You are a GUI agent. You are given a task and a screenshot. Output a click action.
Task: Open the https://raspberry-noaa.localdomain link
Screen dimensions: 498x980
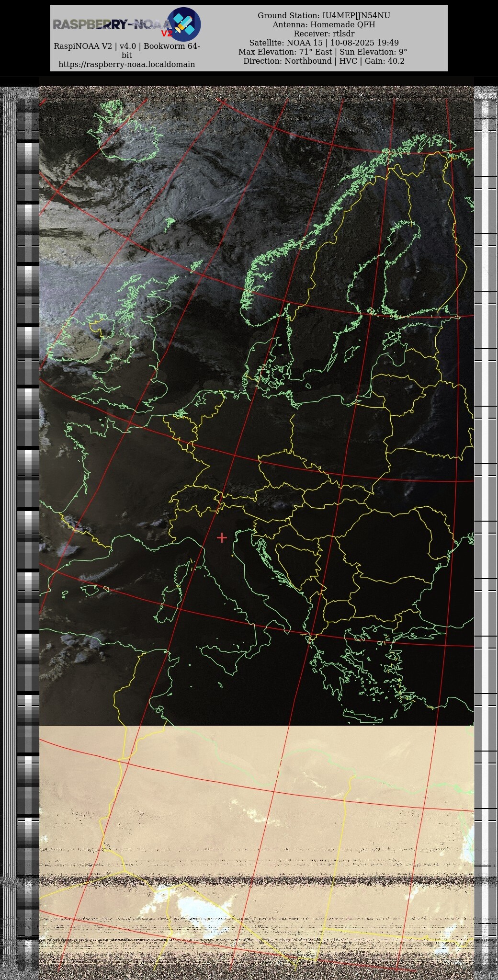point(127,64)
